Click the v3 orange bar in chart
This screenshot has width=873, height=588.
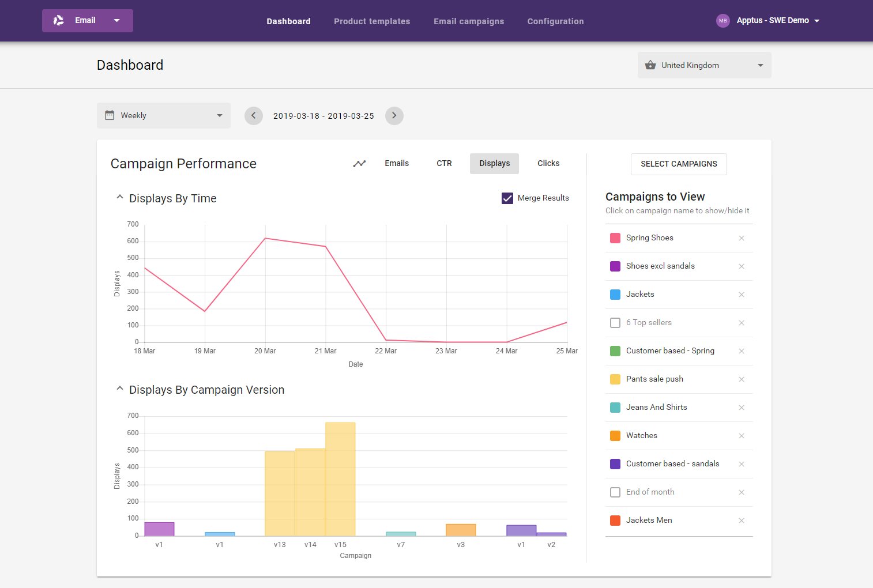click(461, 530)
